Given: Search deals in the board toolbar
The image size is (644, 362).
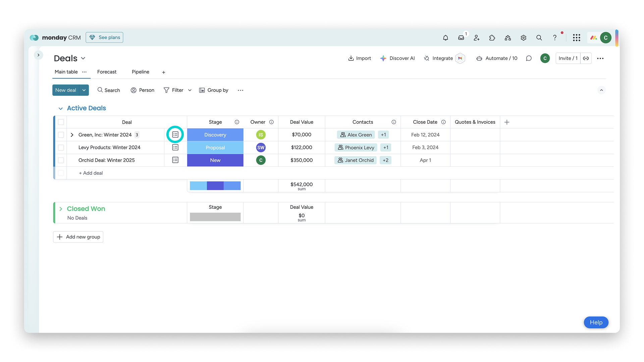Looking at the screenshot, I should point(109,90).
